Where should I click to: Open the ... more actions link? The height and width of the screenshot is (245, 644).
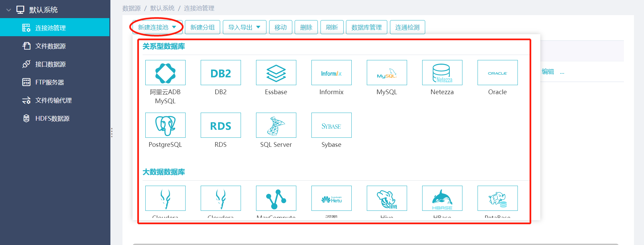[x=562, y=72]
